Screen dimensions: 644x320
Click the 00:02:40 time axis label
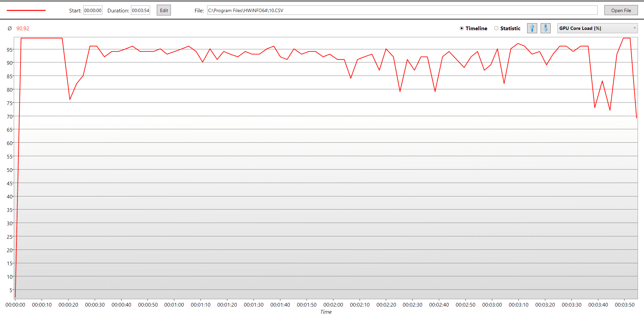[439, 305]
